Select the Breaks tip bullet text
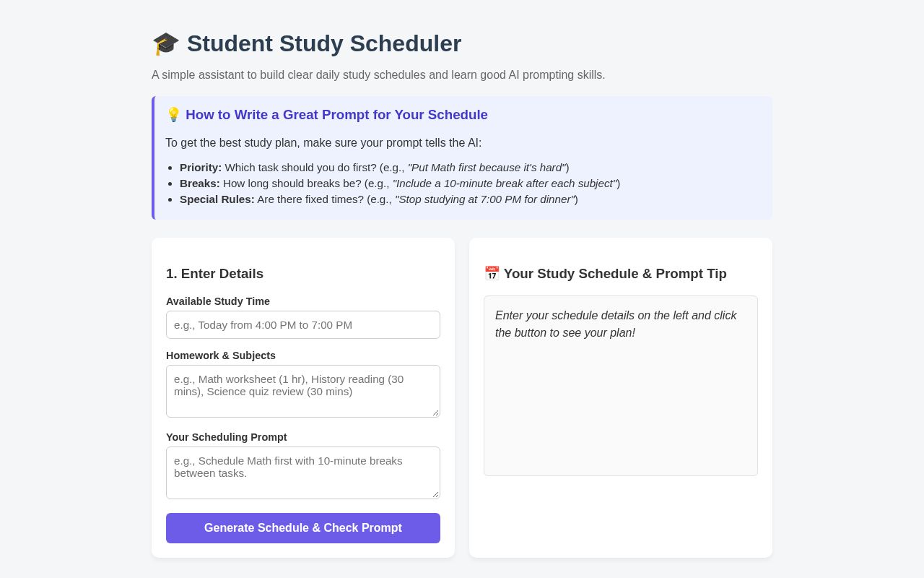The height and width of the screenshot is (578, 924). point(400,184)
